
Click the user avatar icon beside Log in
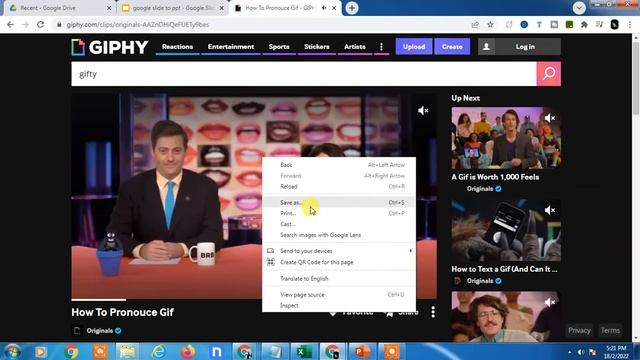(486, 47)
